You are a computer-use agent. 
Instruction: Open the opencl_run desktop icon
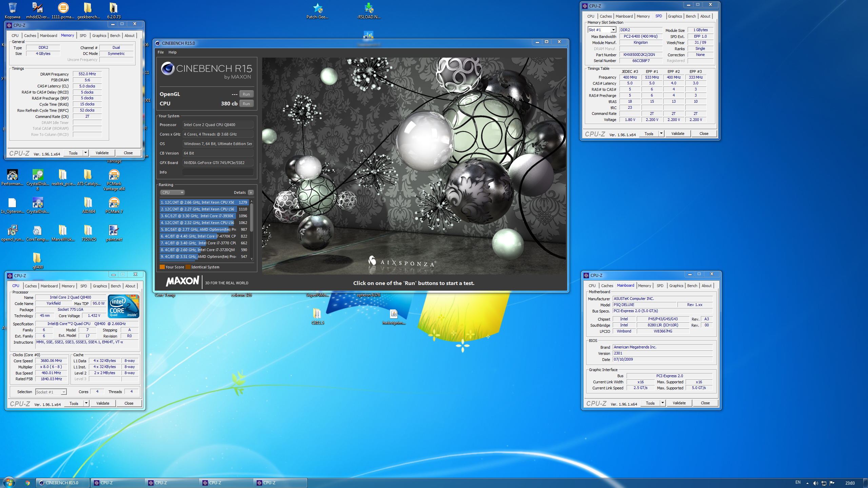click(13, 233)
